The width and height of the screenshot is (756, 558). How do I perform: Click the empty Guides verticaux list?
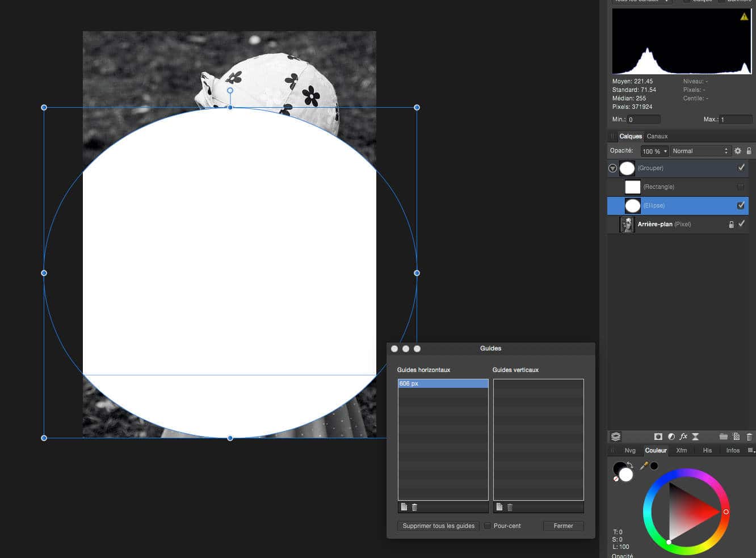point(539,439)
